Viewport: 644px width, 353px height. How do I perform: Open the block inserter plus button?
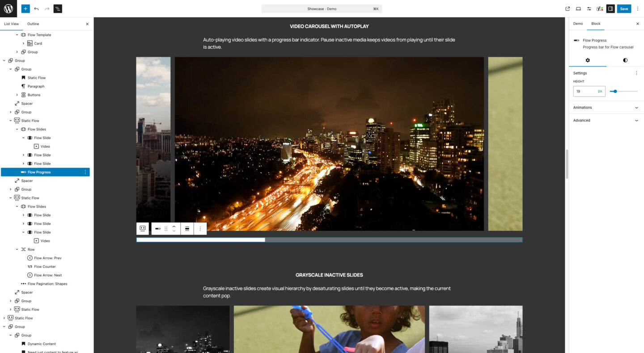[x=25, y=8]
